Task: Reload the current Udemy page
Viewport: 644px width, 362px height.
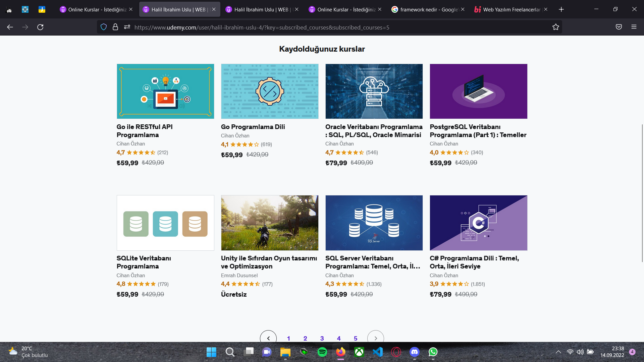Action: point(40,27)
